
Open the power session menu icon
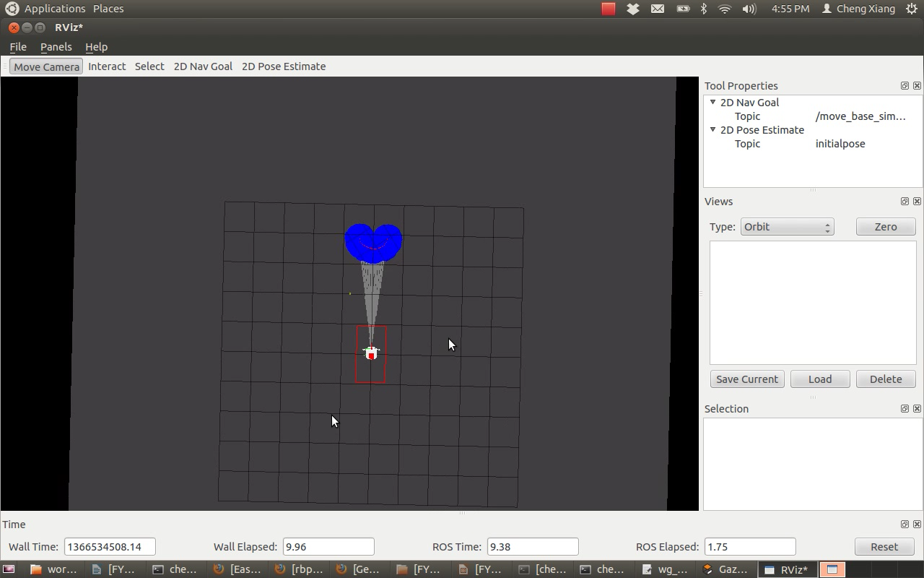coord(912,9)
